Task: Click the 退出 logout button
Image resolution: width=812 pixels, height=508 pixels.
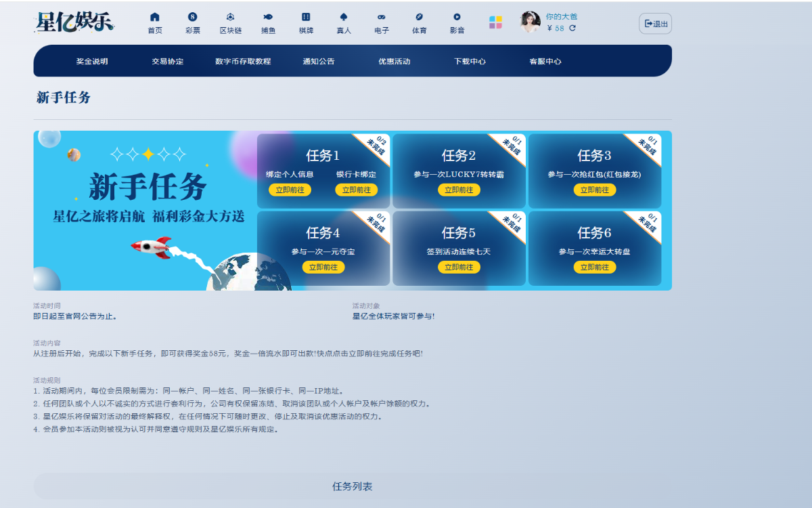Action: (655, 24)
